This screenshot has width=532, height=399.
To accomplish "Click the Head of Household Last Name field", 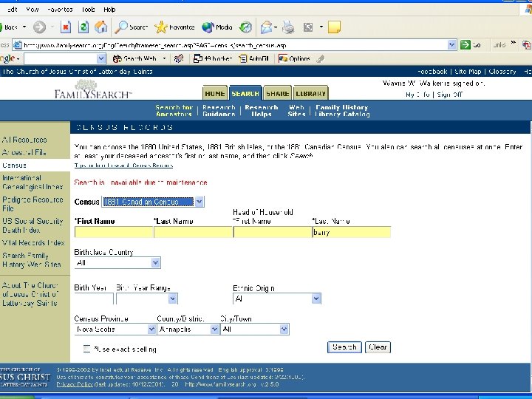I will tap(351, 232).
